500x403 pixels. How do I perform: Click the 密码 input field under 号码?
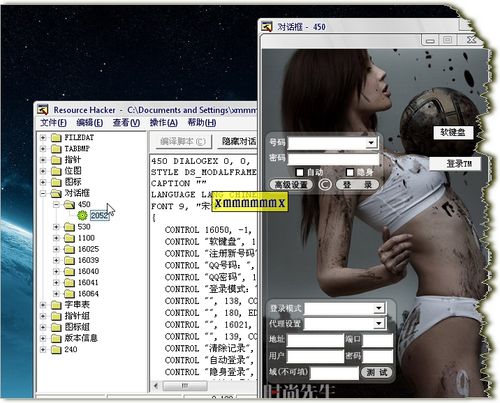click(x=333, y=159)
